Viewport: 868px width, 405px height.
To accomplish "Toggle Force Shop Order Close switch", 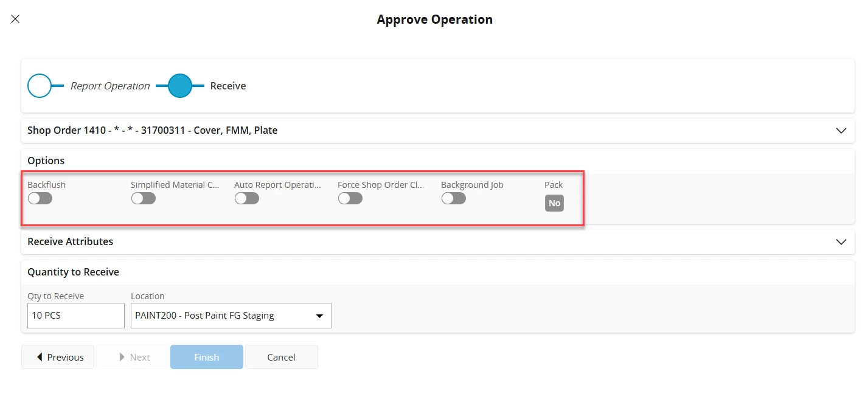I will [350, 198].
